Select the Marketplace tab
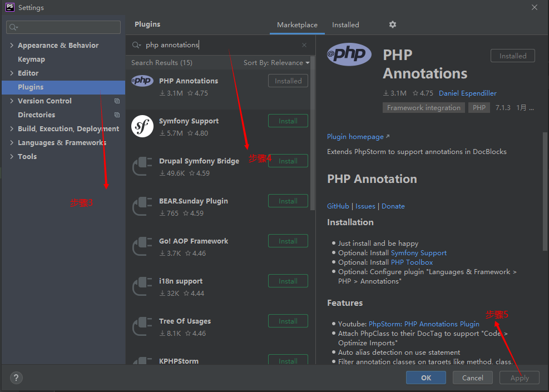Screen dimensions: 549x392 click(x=296, y=24)
